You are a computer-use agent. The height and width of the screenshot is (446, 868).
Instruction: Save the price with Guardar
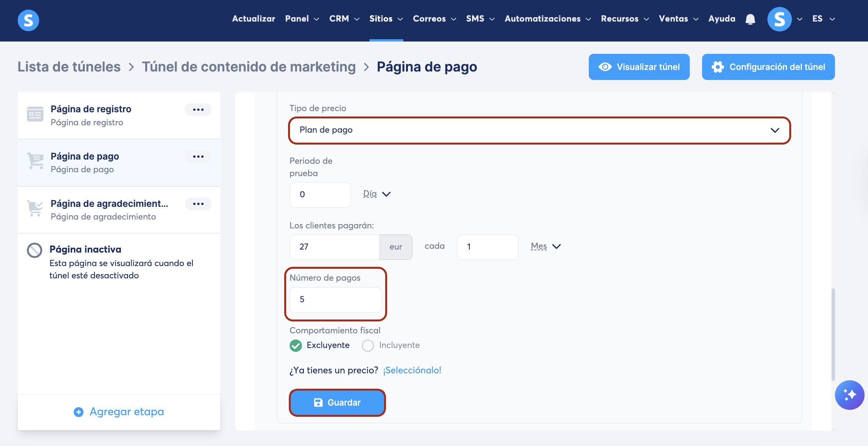(x=337, y=403)
